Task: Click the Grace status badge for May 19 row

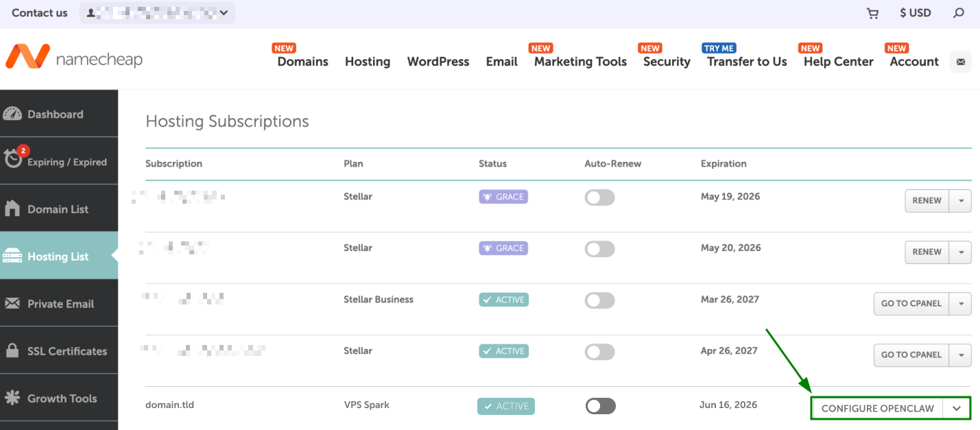Action: [503, 197]
